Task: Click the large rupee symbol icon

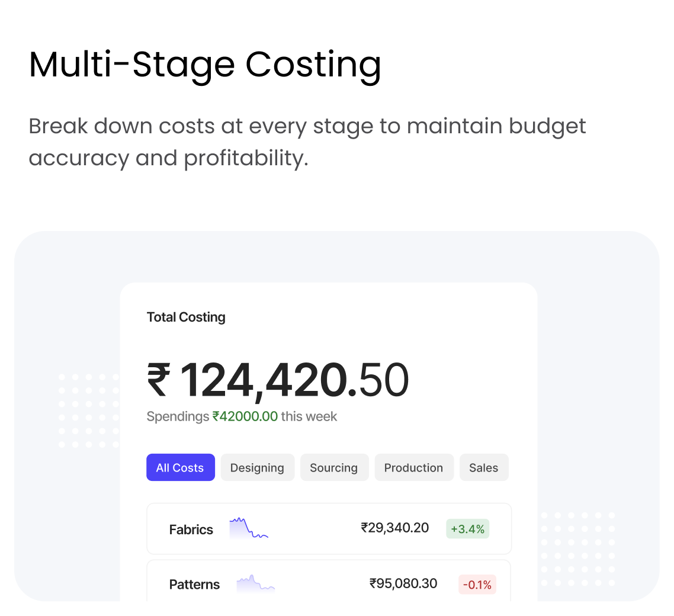Action: click(x=158, y=380)
